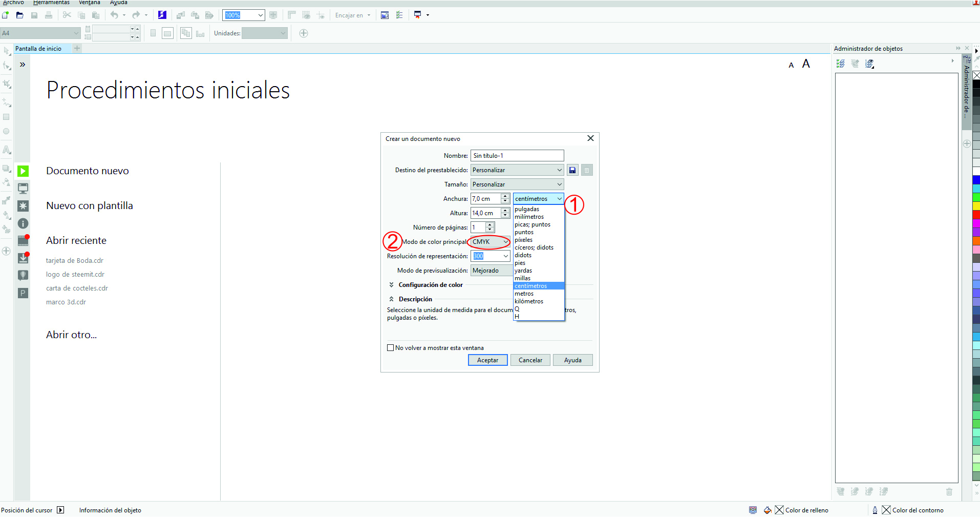Open the Herramientas menu
This screenshot has width=980, height=517.
tap(51, 3)
